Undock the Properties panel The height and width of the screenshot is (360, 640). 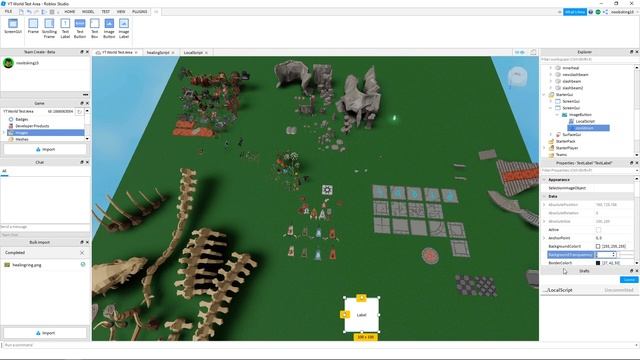pos(631,163)
